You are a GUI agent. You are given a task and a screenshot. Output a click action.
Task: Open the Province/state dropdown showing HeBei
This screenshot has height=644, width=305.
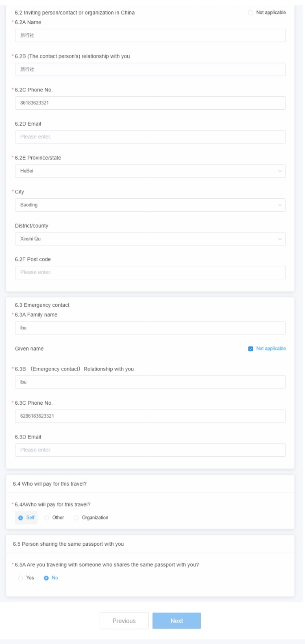(150, 171)
